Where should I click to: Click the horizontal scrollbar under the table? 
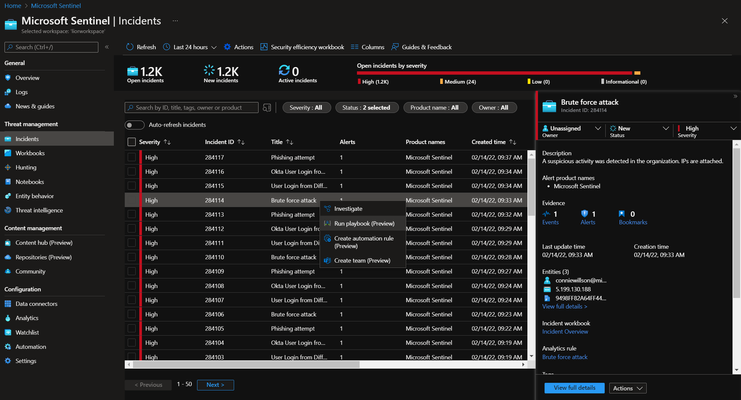(246, 365)
